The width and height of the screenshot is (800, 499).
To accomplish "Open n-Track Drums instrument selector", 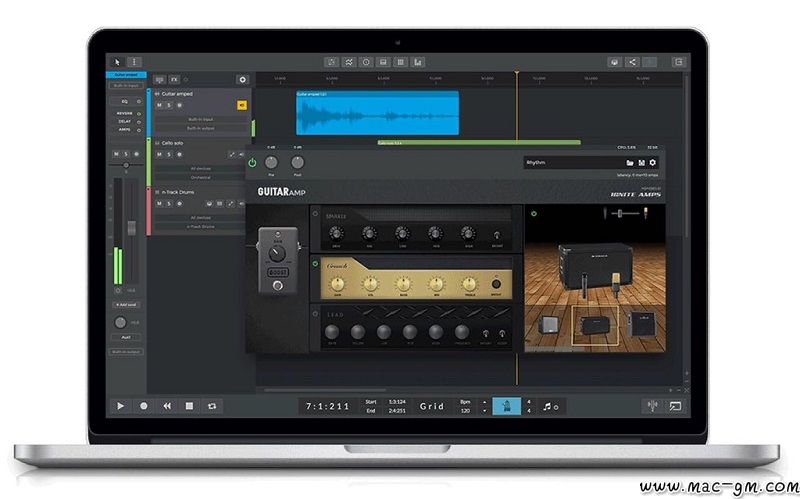I will (201, 227).
